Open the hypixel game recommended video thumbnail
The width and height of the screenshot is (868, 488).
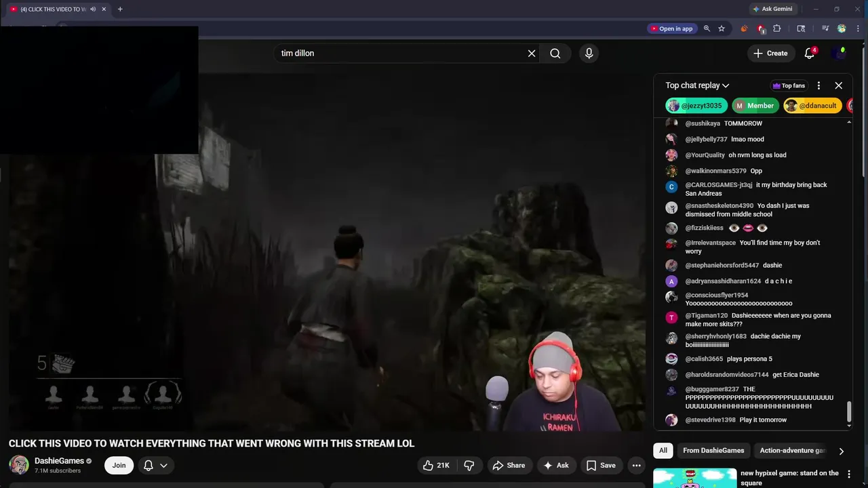point(694,478)
